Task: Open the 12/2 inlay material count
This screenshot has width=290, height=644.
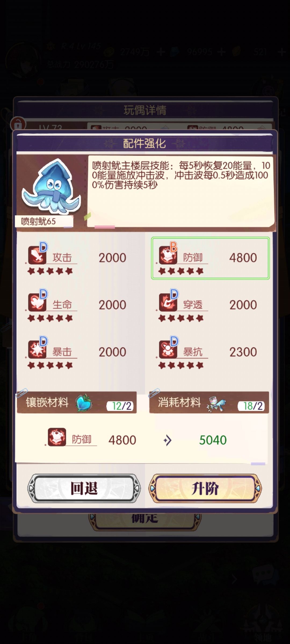Action: pos(122,406)
